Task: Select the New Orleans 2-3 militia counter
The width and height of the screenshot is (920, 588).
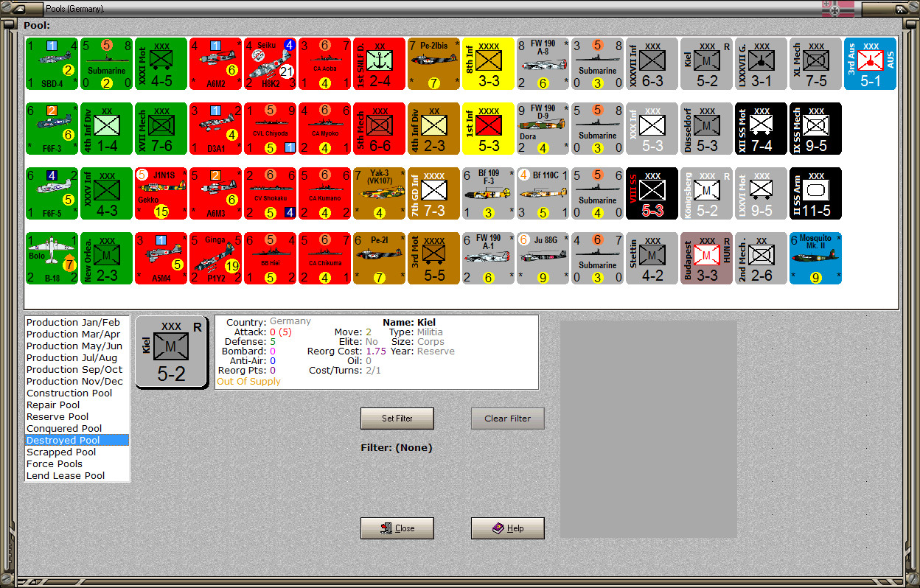Action: [x=106, y=259]
